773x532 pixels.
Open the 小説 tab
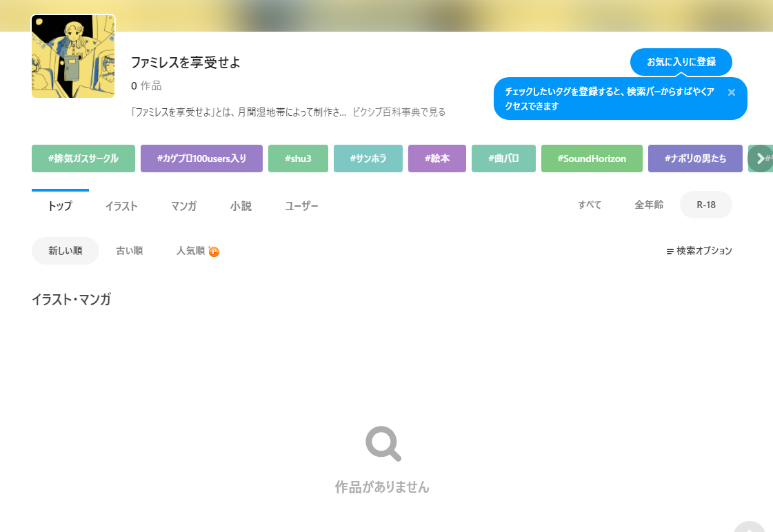pos(241,206)
